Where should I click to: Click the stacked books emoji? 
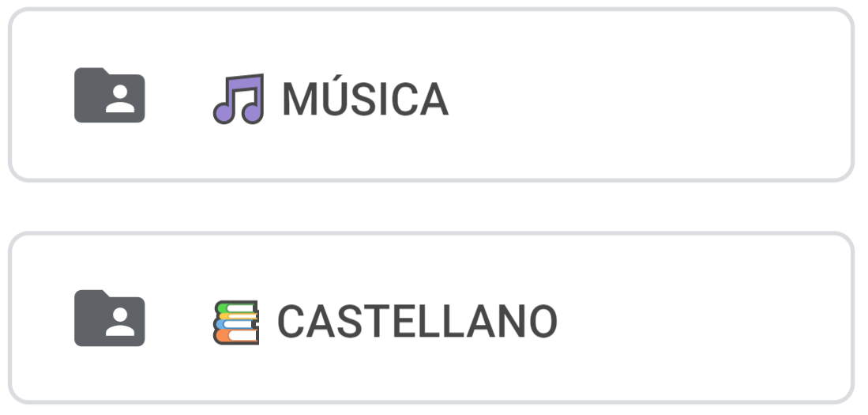[236, 322]
